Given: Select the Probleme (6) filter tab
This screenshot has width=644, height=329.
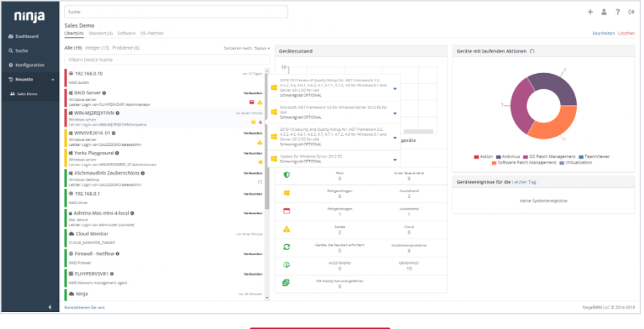Looking at the screenshot, I should tap(126, 48).
